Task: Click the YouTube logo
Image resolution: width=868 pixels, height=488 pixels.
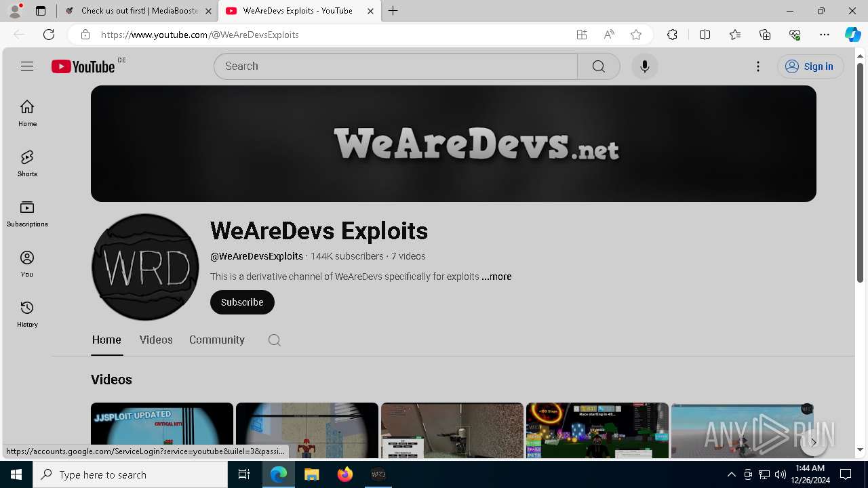Action: click(83, 66)
